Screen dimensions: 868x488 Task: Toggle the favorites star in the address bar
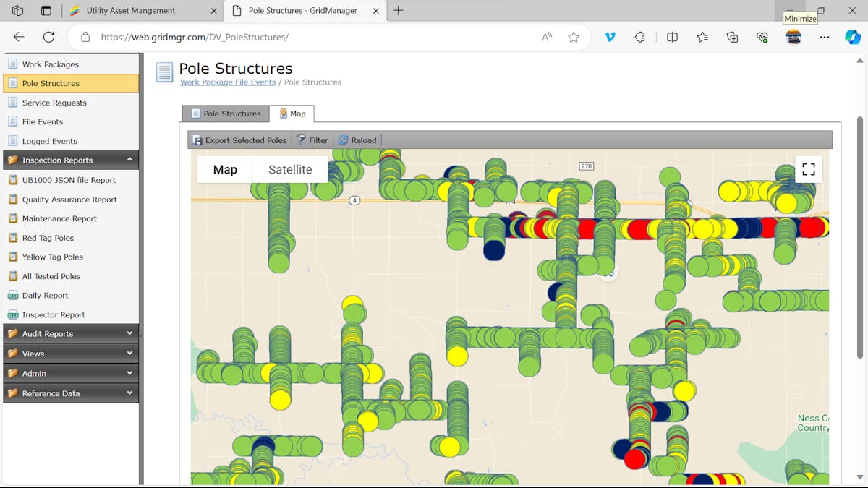click(574, 37)
